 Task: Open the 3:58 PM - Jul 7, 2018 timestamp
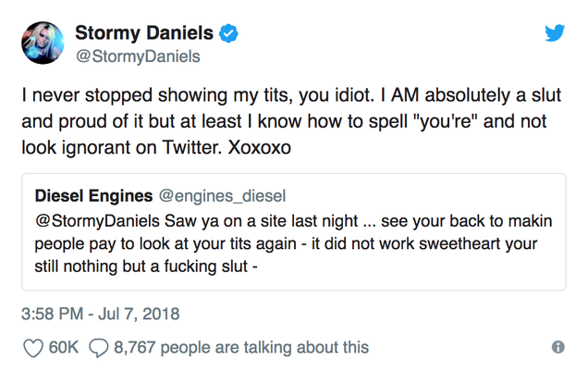101,314
